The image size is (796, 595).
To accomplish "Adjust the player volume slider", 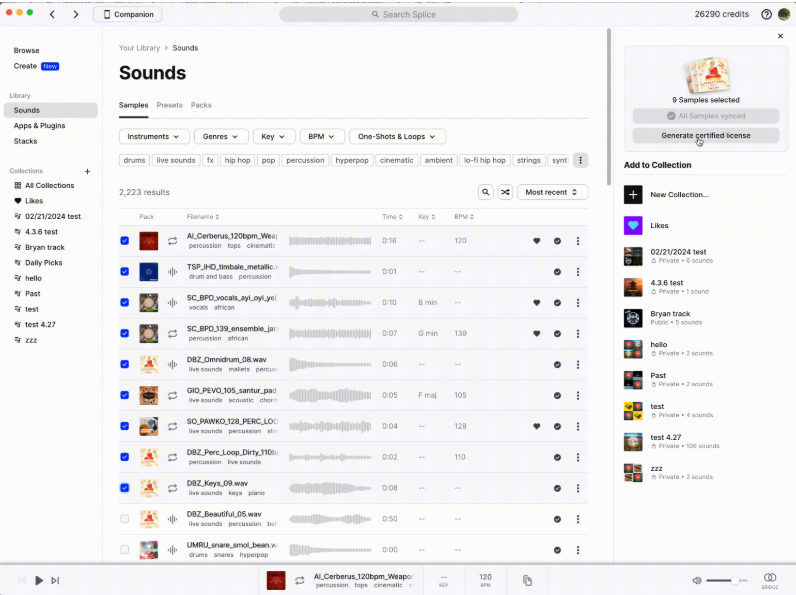I will tap(726, 580).
